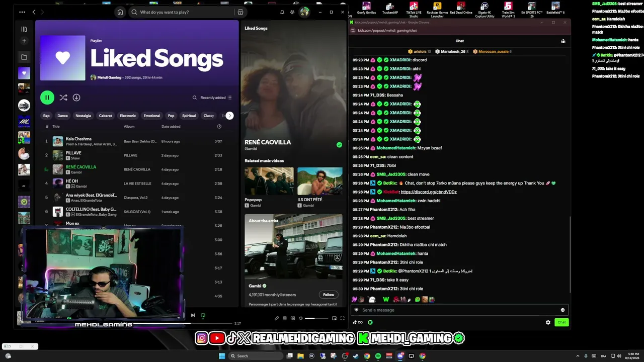Follow the artist Gambi
This screenshot has height=362, width=644.
click(329, 295)
